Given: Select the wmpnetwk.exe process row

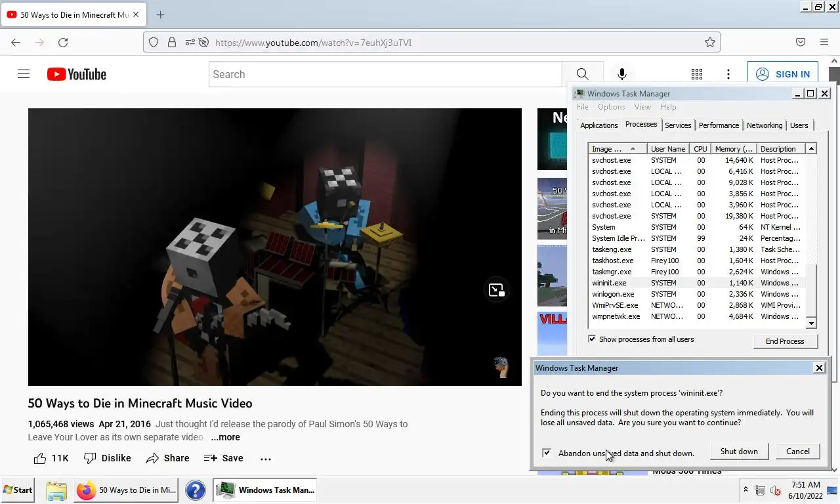Looking at the screenshot, I should [697, 316].
